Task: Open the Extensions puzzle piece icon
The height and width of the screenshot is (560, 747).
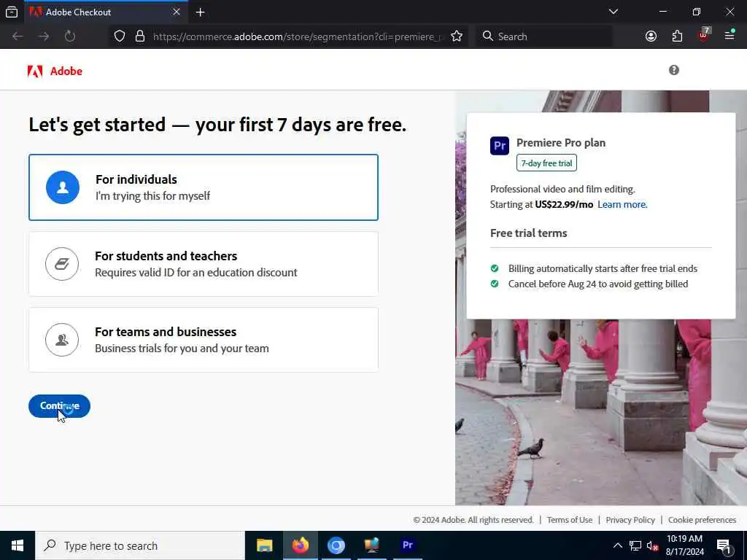Action: tap(677, 36)
